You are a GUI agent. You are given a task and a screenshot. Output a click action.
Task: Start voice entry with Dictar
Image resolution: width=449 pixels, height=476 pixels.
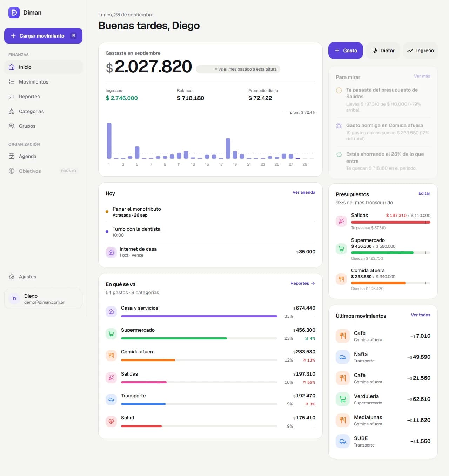(383, 51)
